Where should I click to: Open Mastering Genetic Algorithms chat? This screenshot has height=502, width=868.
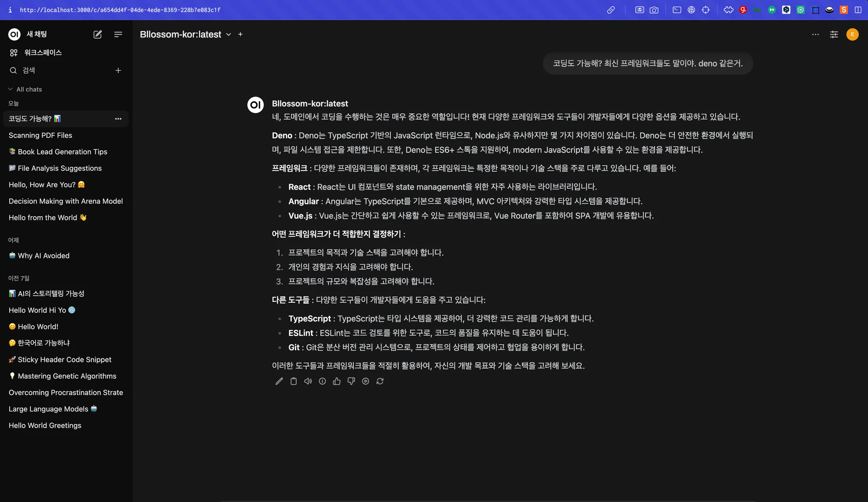tap(67, 376)
